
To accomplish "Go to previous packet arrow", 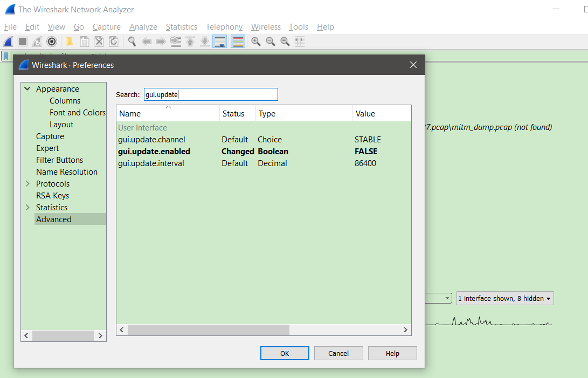I will coord(146,42).
